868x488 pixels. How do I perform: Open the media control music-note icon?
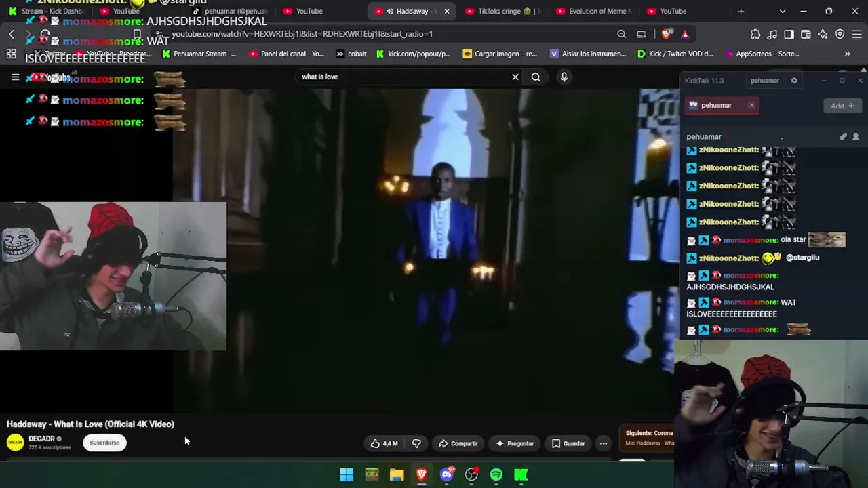tap(772, 34)
